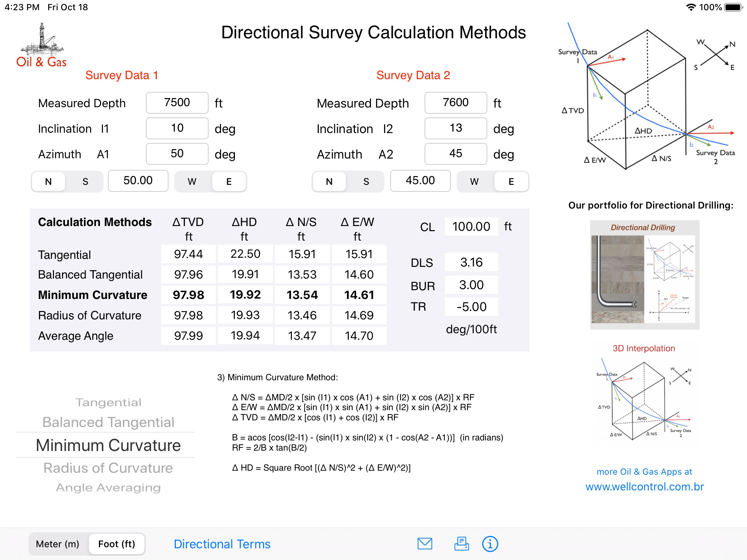Image resolution: width=747 pixels, height=560 pixels.
Task: Pick Angle Averaging in method picker
Action: coord(108,488)
